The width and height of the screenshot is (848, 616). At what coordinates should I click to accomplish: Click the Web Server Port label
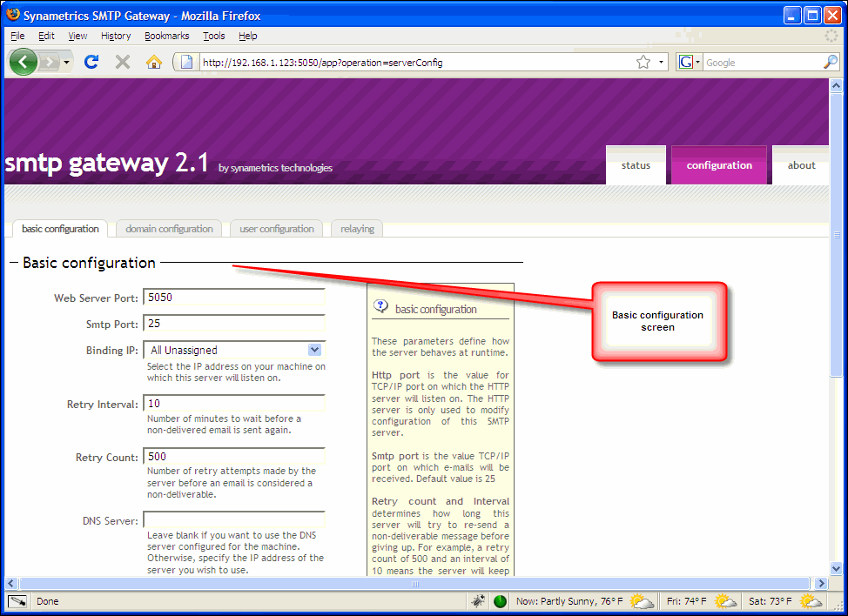point(97,298)
